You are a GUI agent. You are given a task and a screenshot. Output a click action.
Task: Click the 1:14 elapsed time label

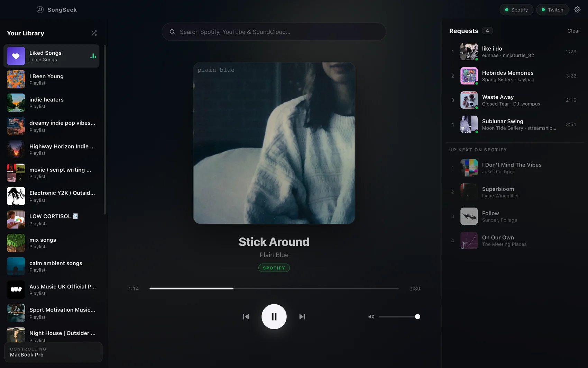[134, 289]
